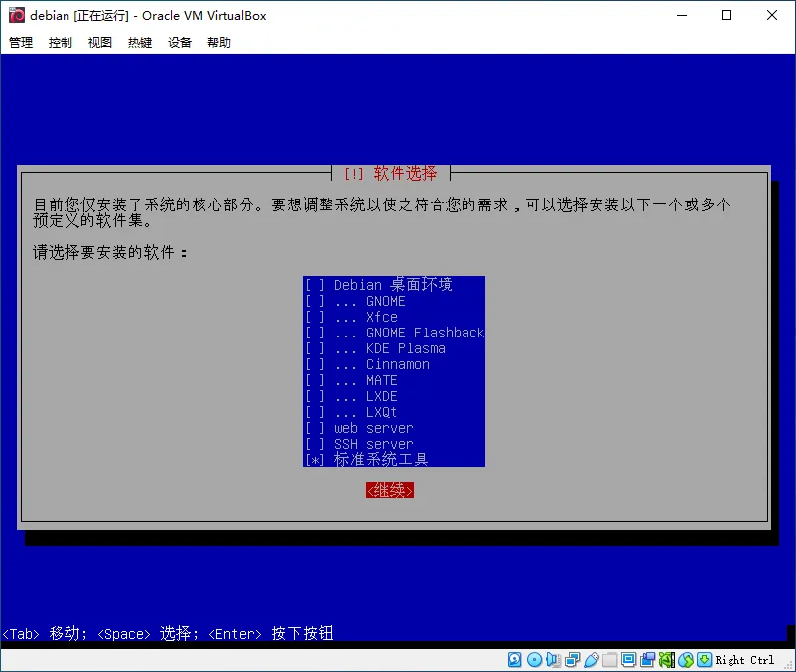Click the mouse integration status icon
796x672 pixels.
(x=685, y=660)
